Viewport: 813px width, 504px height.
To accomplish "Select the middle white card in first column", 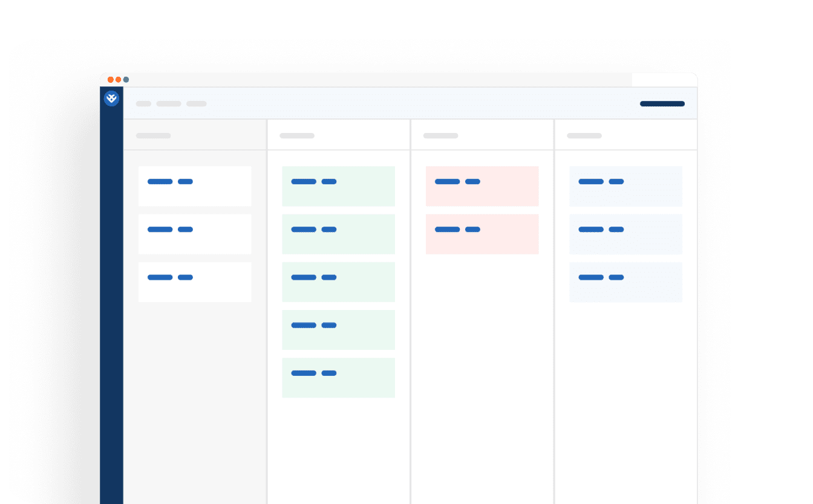I will pos(195,234).
